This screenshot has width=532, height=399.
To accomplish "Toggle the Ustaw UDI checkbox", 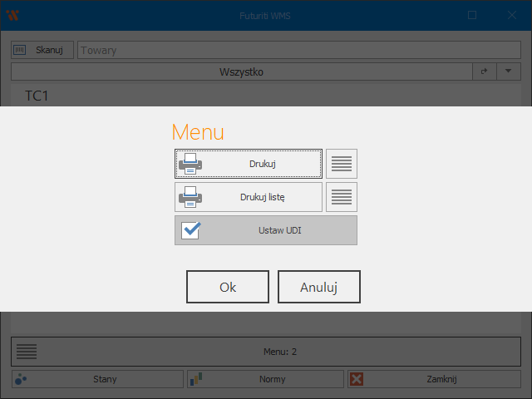I will (x=191, y=230).
